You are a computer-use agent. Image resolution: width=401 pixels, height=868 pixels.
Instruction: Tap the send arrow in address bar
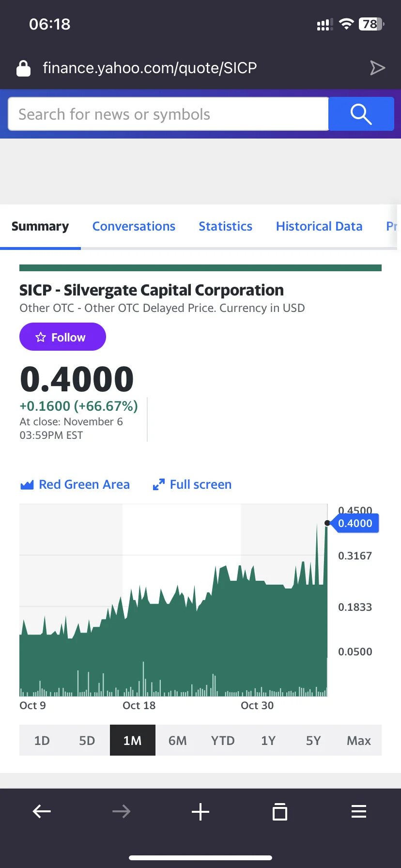click(377, 68)
